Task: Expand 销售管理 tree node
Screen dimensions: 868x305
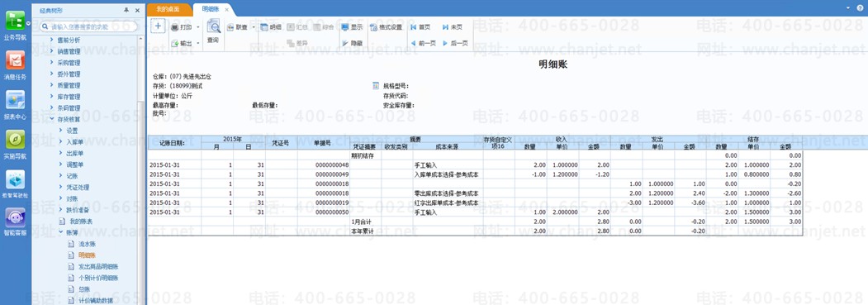Action: click(x=52, y=51)
